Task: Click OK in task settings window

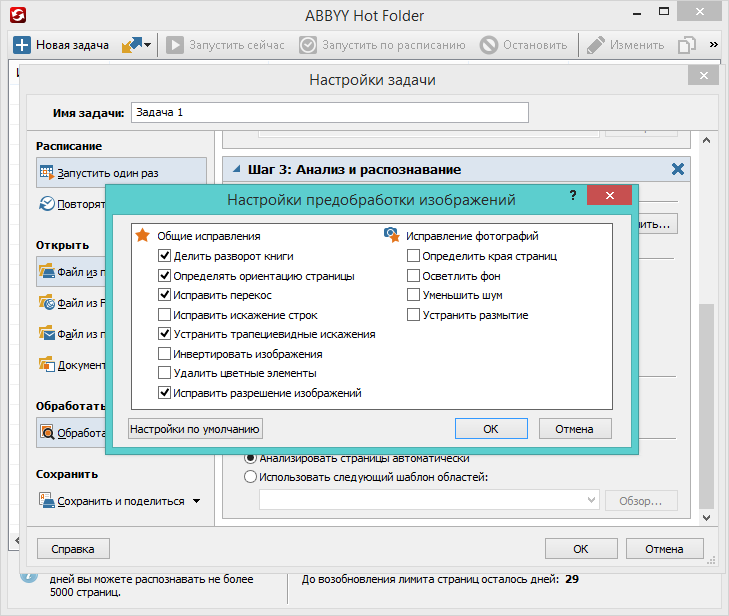Action: click(x=581, y=549)
